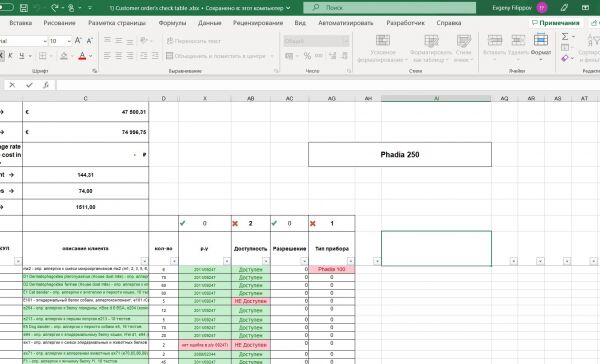
Task: Open the Customize Quick Access Toolbar arrow
Action: (90, 8)
